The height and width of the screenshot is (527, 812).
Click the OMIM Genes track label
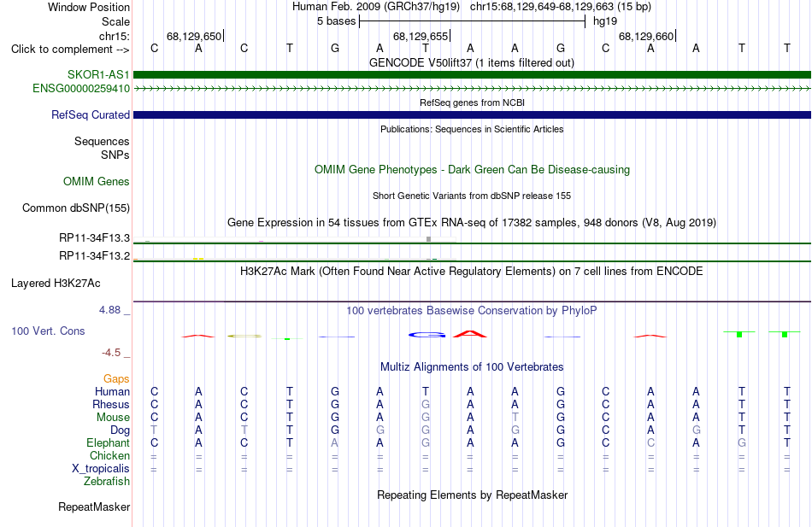click(x=97, y=182)
